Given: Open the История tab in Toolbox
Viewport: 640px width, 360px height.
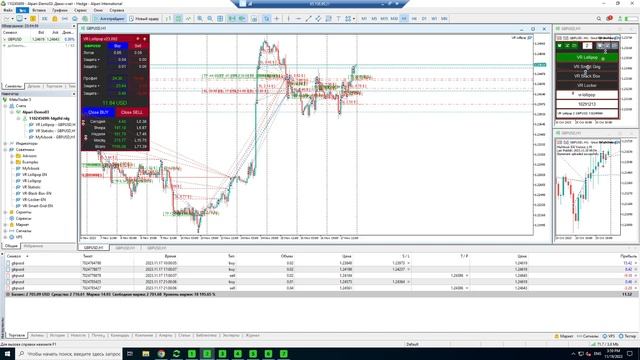Looking at the screenshot, I should click(x=57, y=336).
